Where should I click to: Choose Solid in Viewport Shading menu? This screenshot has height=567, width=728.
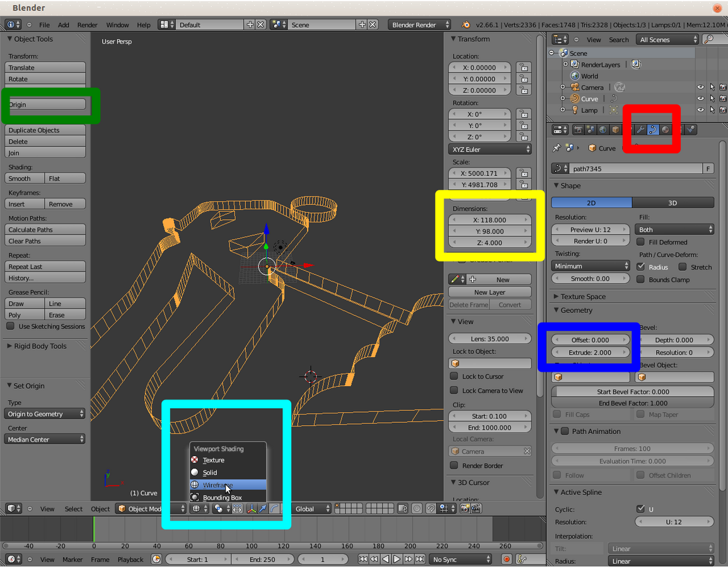[x=210, y=472]
